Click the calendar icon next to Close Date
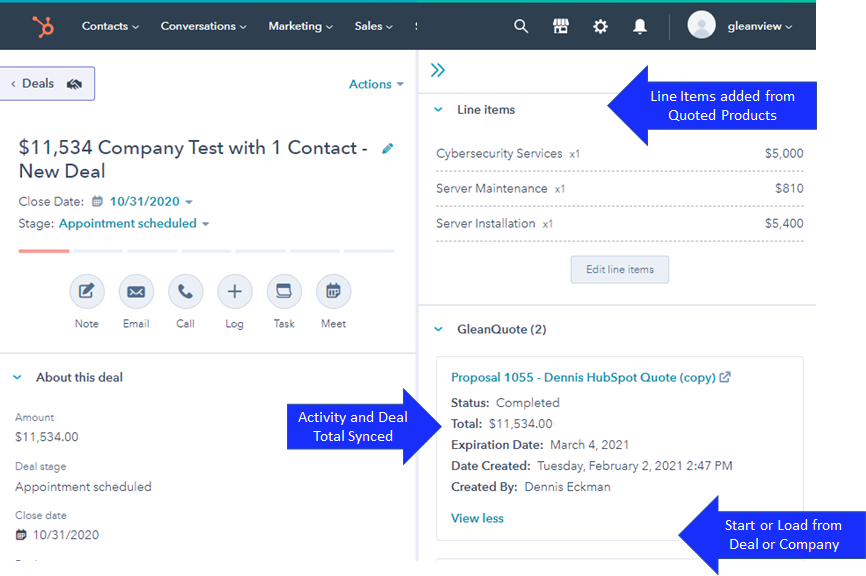 point(97,201)
